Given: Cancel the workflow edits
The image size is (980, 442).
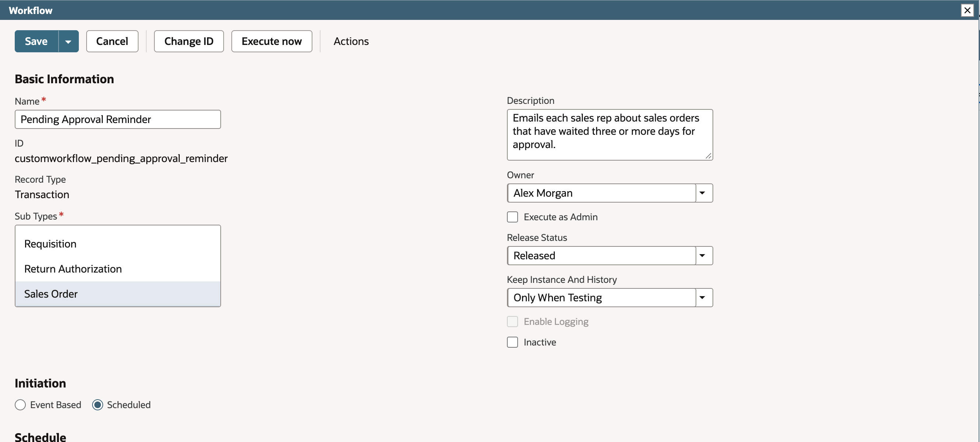Looking at the screenshot, I should (x=112, y=41).
